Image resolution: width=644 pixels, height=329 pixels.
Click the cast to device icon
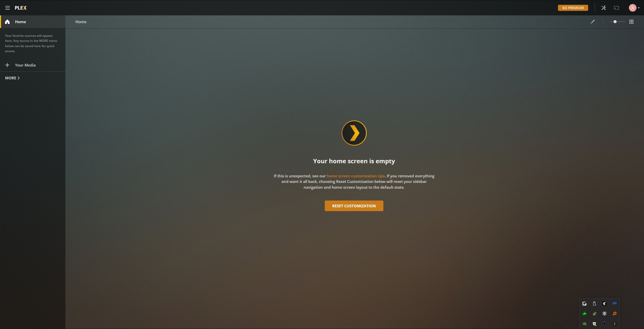point(616,8)
